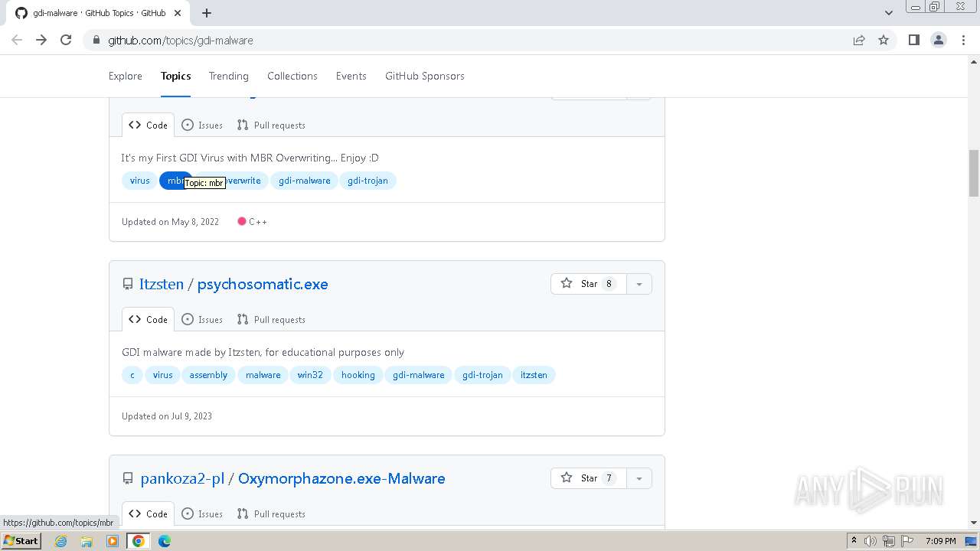Click the hooking topic tag
The height and width of the screenshot is (551, 980).
[358, 375]
